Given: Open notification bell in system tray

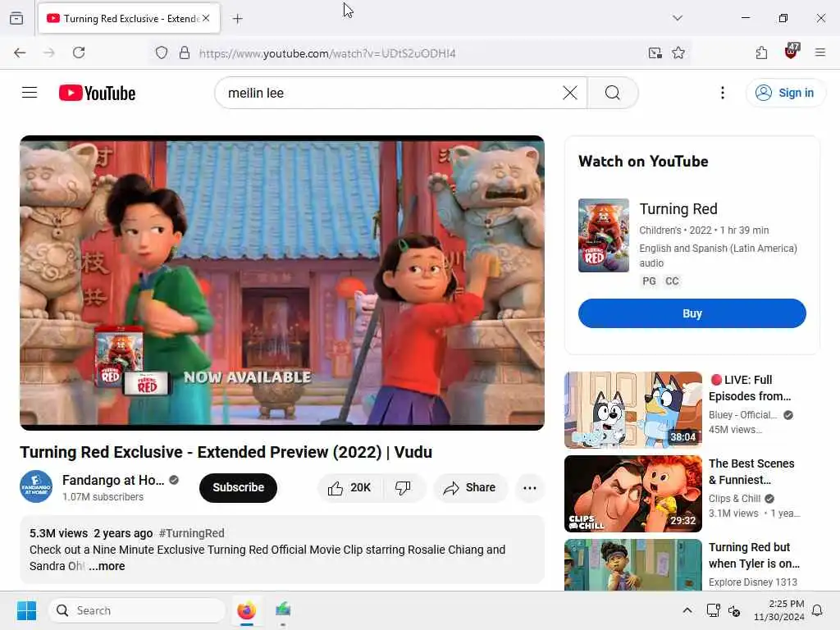Looking at the screenshot, I should [818, 610].
